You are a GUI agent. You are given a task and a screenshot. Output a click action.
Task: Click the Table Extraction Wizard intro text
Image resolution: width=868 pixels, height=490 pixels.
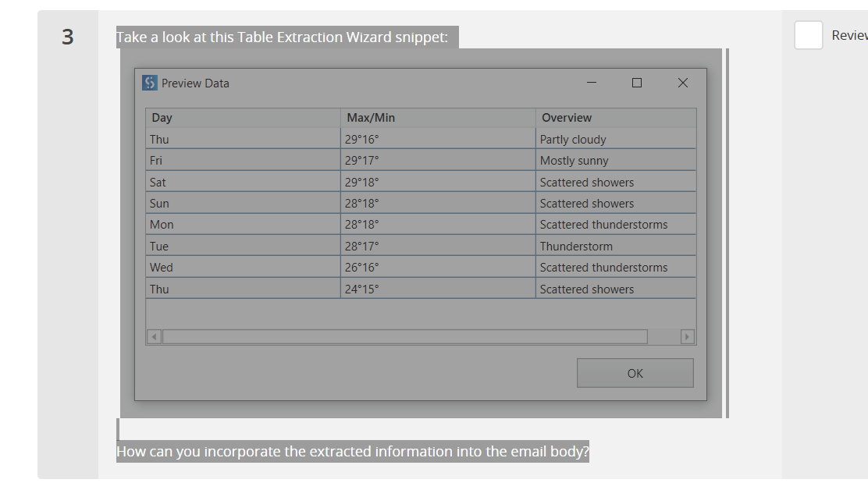(x=282, y=37)
